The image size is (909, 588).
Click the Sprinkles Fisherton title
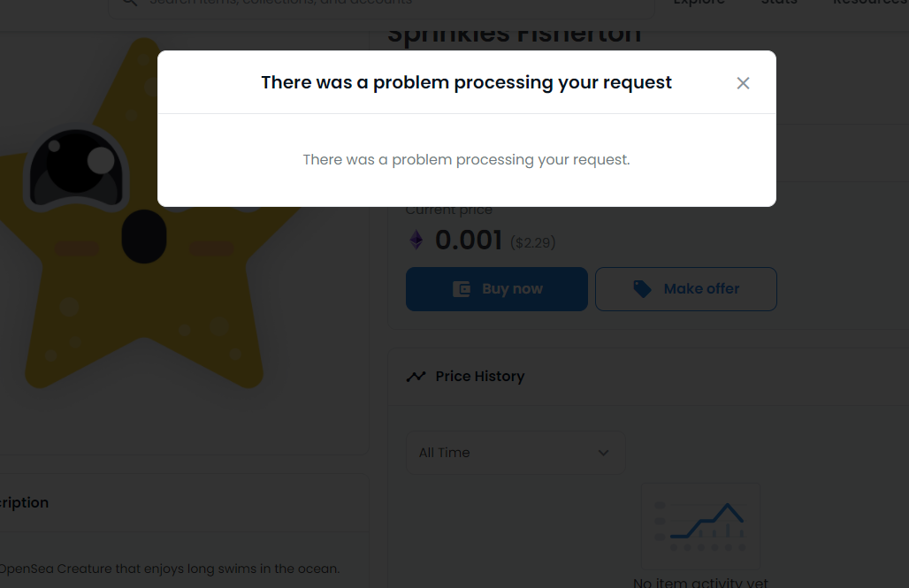point(513,32)
